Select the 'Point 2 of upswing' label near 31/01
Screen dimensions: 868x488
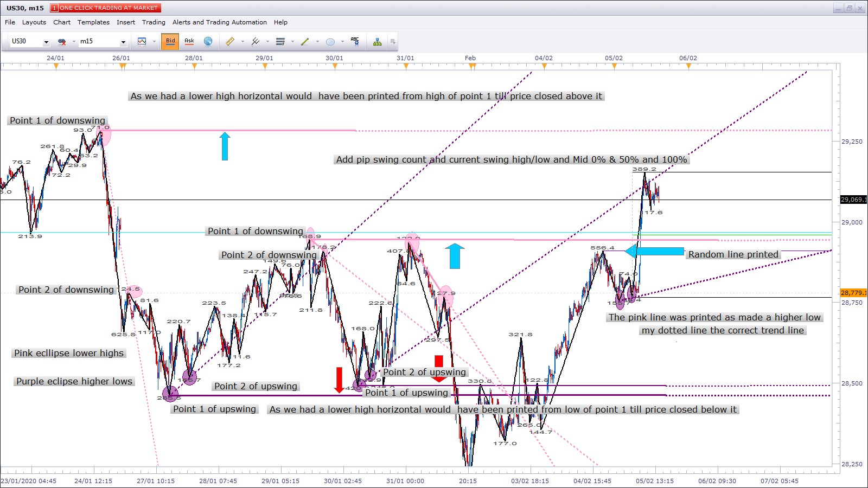(424, 372)
